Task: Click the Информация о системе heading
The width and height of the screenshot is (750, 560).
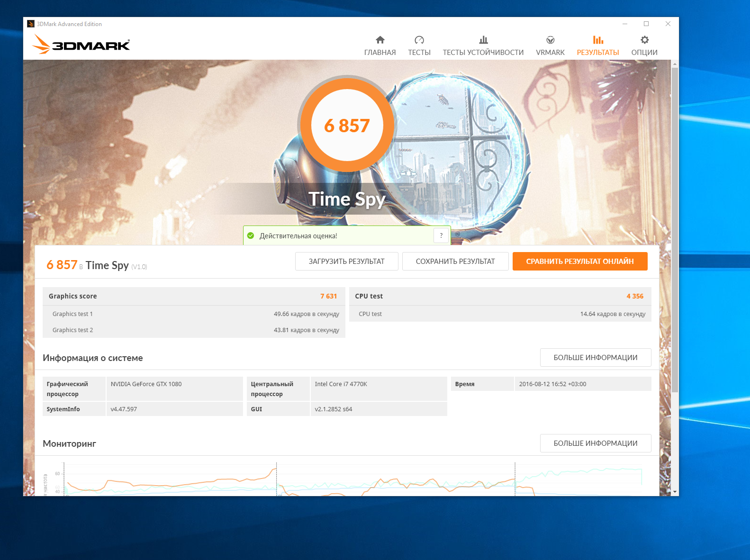Action: (x=93, y=358)
